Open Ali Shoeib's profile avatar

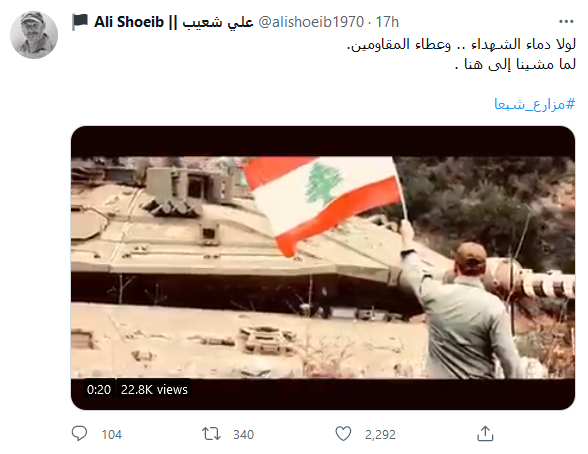point(34,35)
